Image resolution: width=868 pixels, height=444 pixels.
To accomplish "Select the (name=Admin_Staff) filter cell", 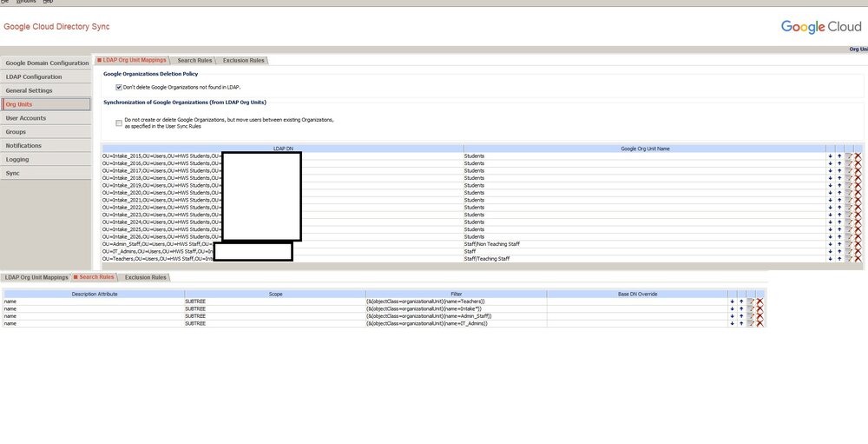I will (457, 316).
